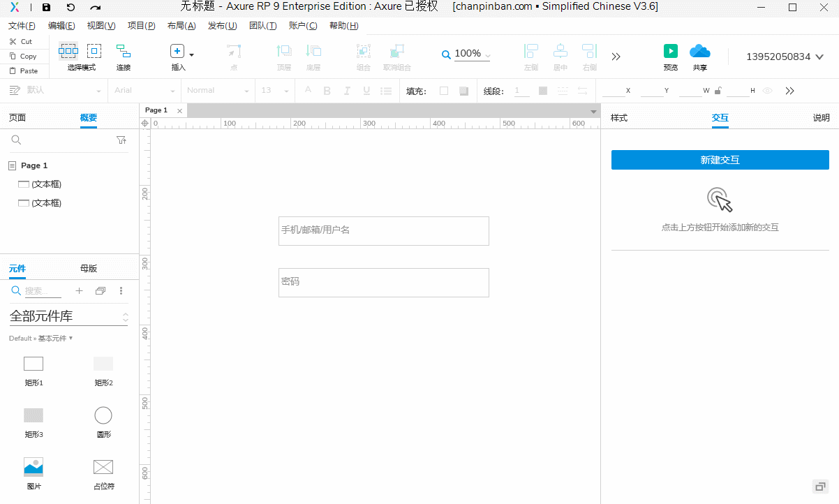Click the Save disk icon
Image resolution: width=839 pixels, height=504 pixels.
click(46, 7)
